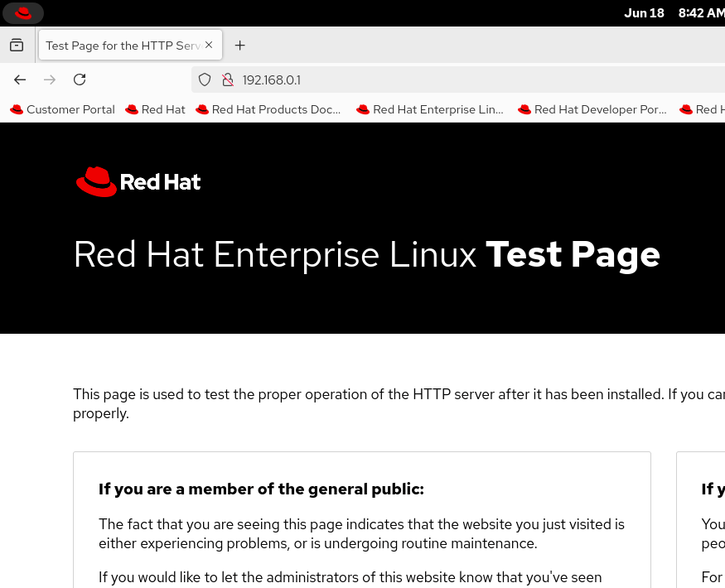The width and height of the screenshot is (725, 588).
Task: Open Red Hat Developer Portal bookmark
Action: coord(592,109)
